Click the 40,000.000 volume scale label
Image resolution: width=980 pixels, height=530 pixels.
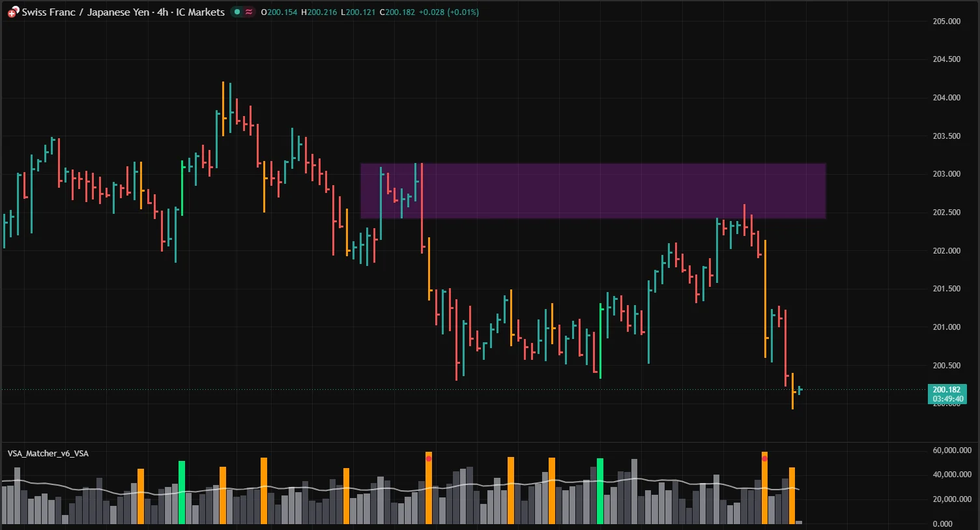(x=952, y=475)
